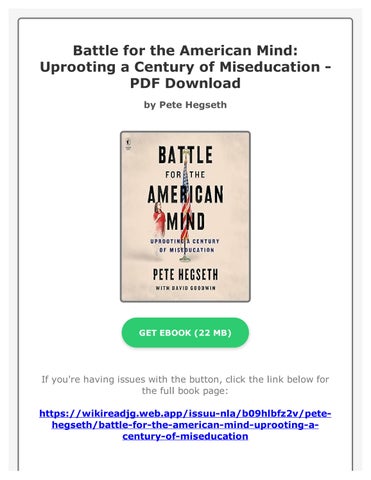
Task: Click the book cover thumbnail image
Action: [x=185, y=217]
